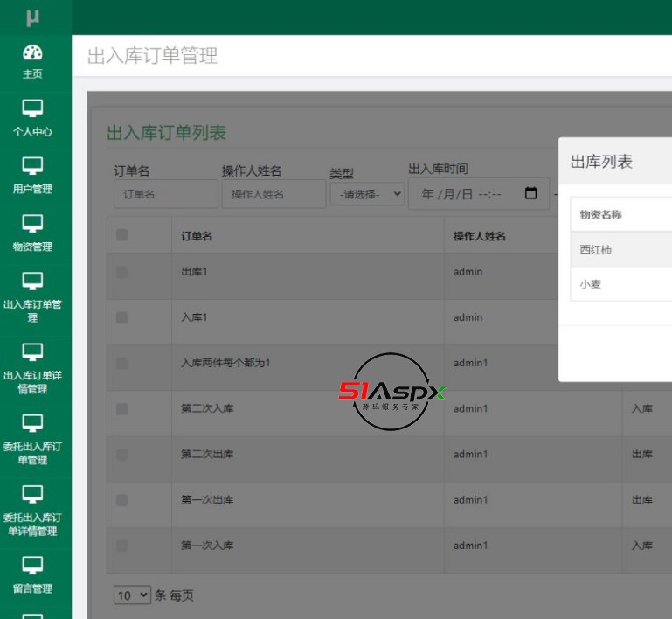Viewport: 672px width, 619px height.
Task: Click 操作人姓名 column header
Action: pyautogui.click(x=480, y=236)
